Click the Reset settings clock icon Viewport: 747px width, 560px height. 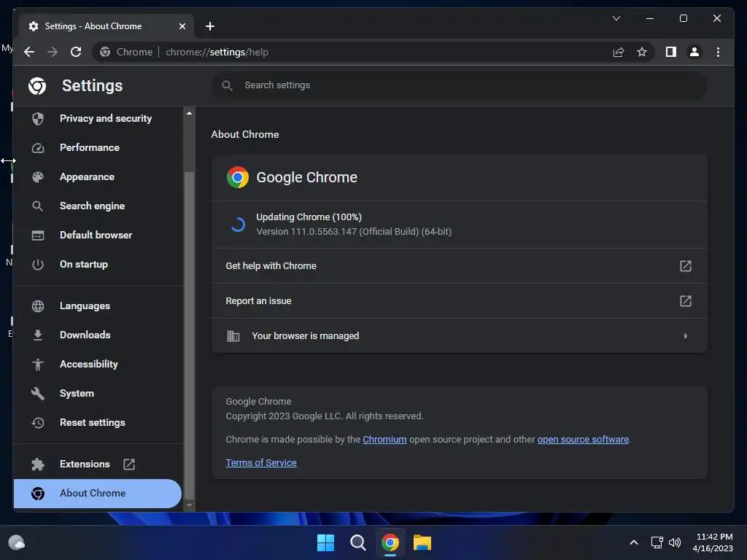38,423
